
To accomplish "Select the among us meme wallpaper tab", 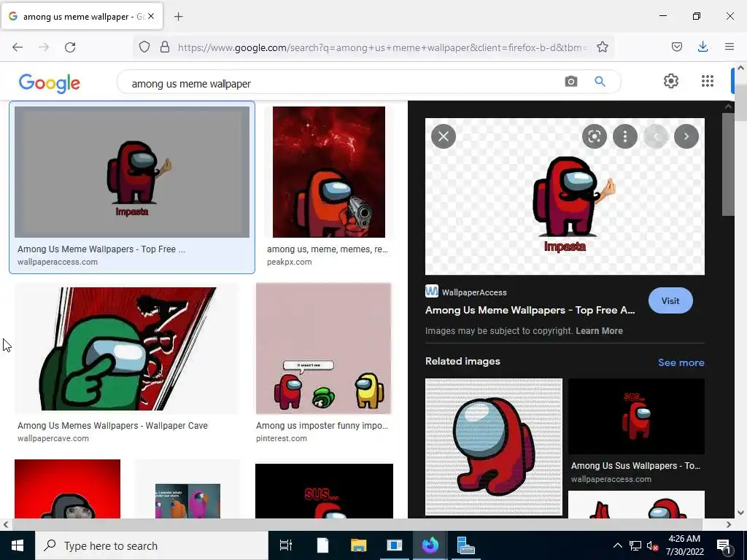I will coord(82,17).
